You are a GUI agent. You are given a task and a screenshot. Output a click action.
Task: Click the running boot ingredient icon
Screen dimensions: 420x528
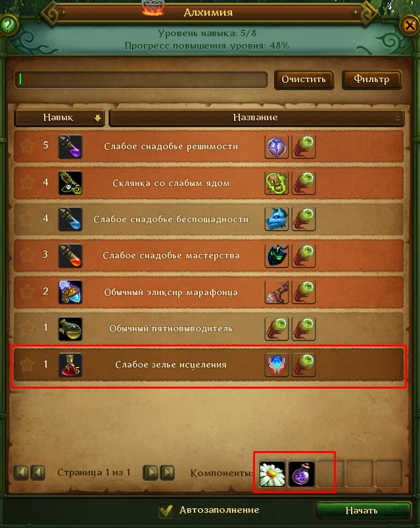(276, 292)
